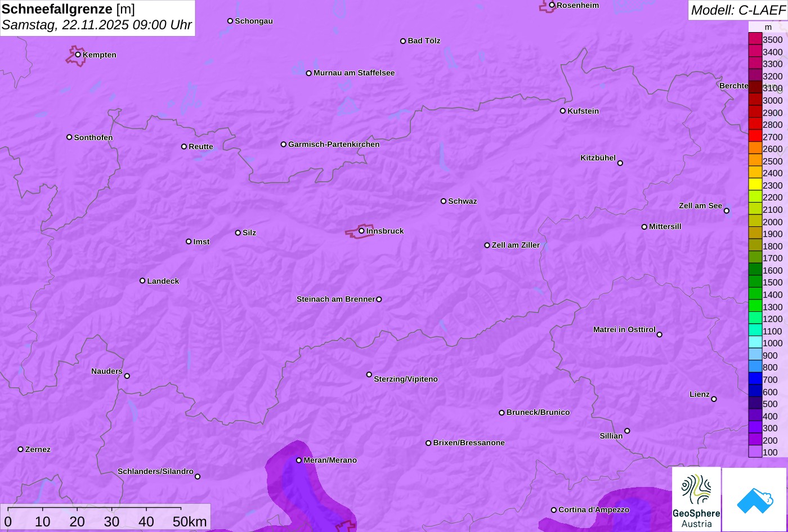Screen dimensions: 788x532
Task: Click the Modell: C-LAEF label
Action: (x=737, y=10)
